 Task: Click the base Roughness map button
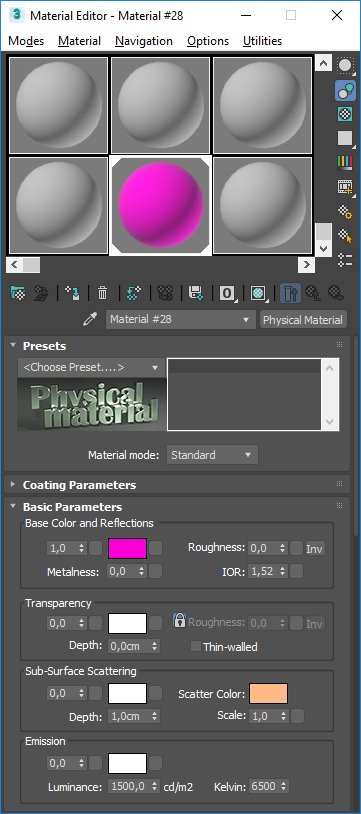[x=296, y=548]
